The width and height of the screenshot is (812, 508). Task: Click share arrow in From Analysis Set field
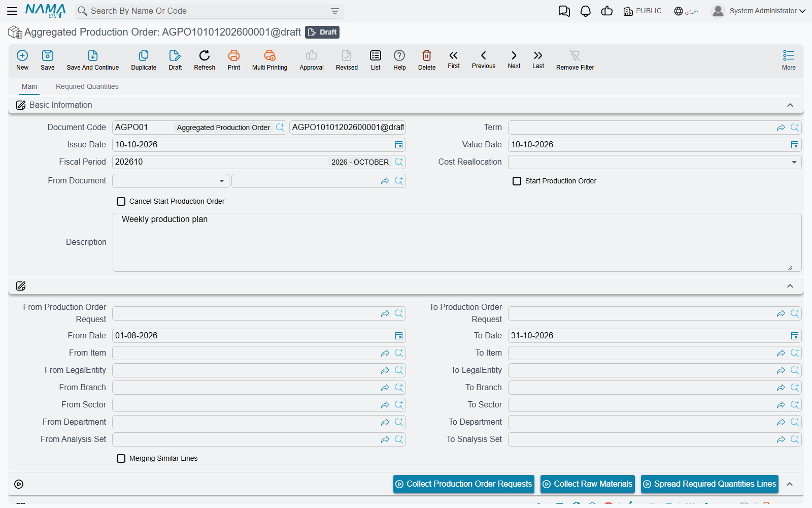click(385, 439)
